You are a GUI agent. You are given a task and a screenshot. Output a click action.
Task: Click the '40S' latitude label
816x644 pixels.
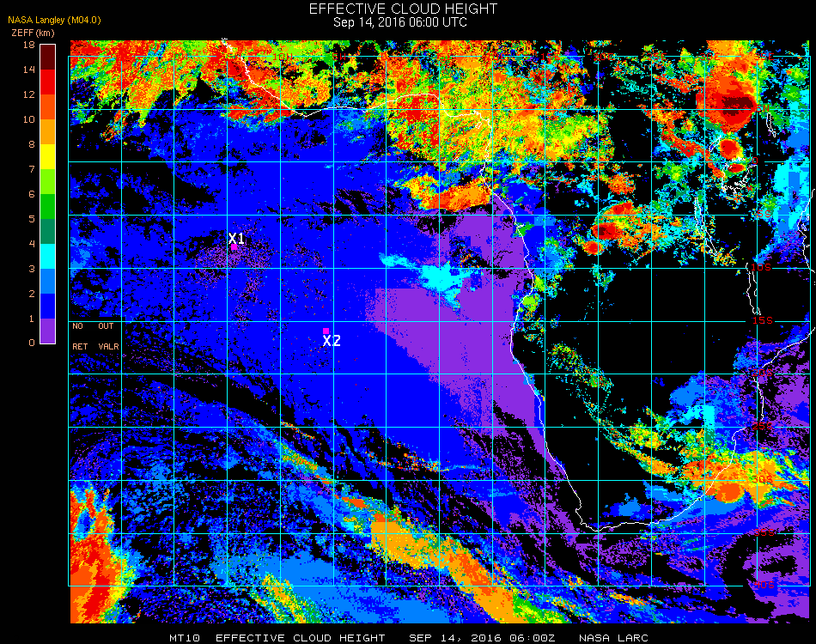(x=764, y=586)
